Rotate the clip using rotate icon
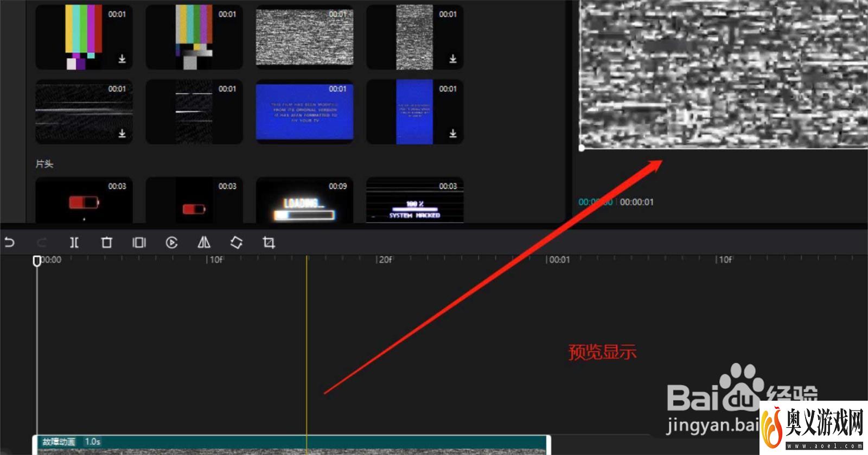This screenshot has height=455, width=868. [x=236, y=242]
